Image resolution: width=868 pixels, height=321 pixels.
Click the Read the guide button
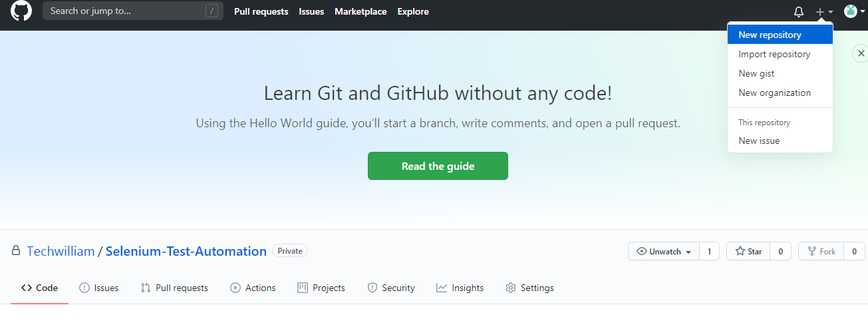(438, 166)
